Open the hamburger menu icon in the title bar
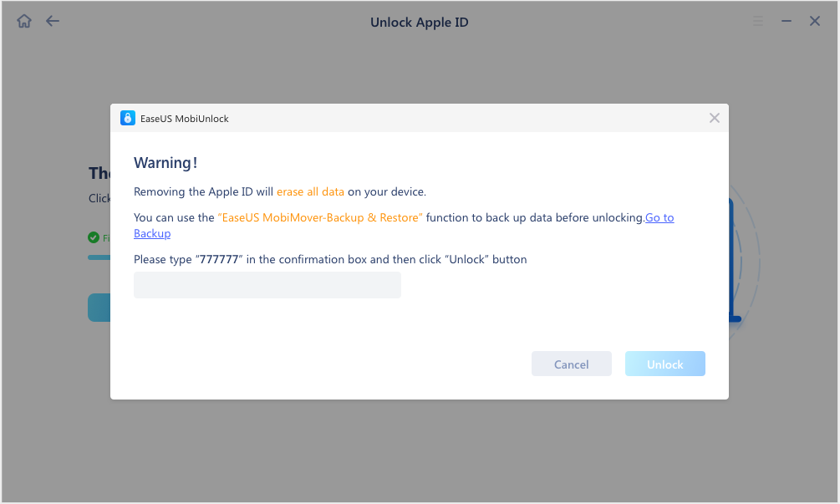Viewport: 840px width, 504px height. coord(758,22)
